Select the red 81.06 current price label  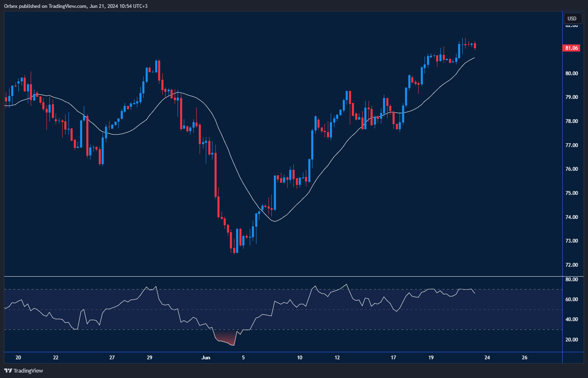[x=571, y=48]
